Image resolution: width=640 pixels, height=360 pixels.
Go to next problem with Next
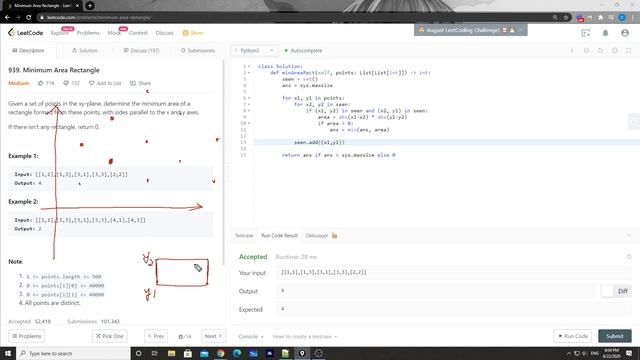(213, 336)
